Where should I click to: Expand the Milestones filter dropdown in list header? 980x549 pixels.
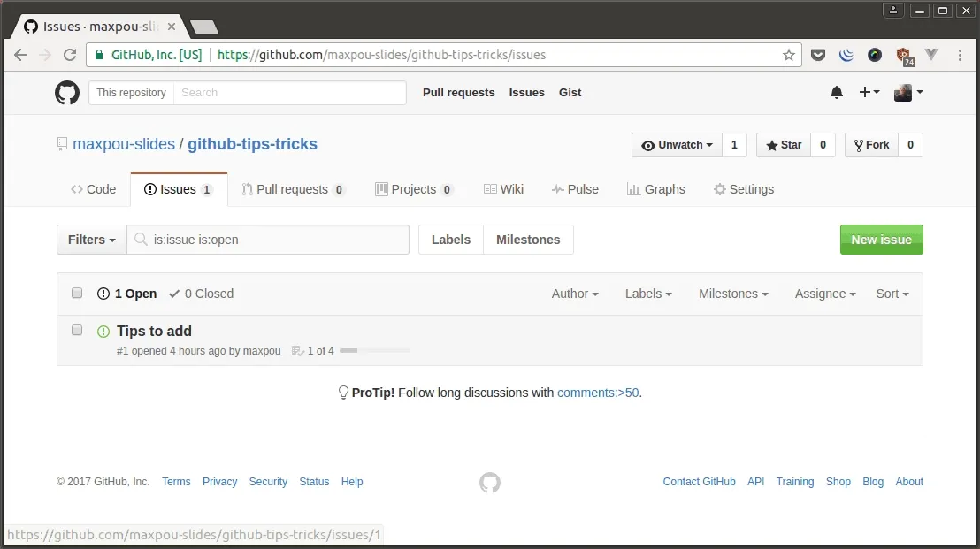pos(734,294)
